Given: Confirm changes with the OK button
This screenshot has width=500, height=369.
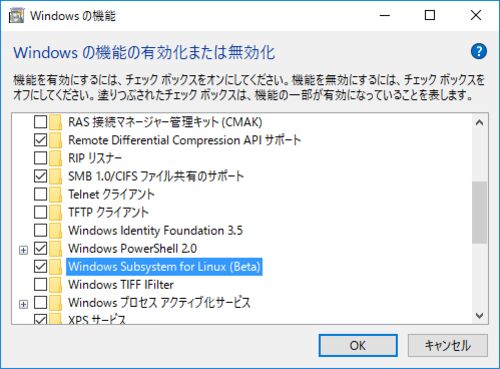Looking at the screenshot, I should click(358, 345).
